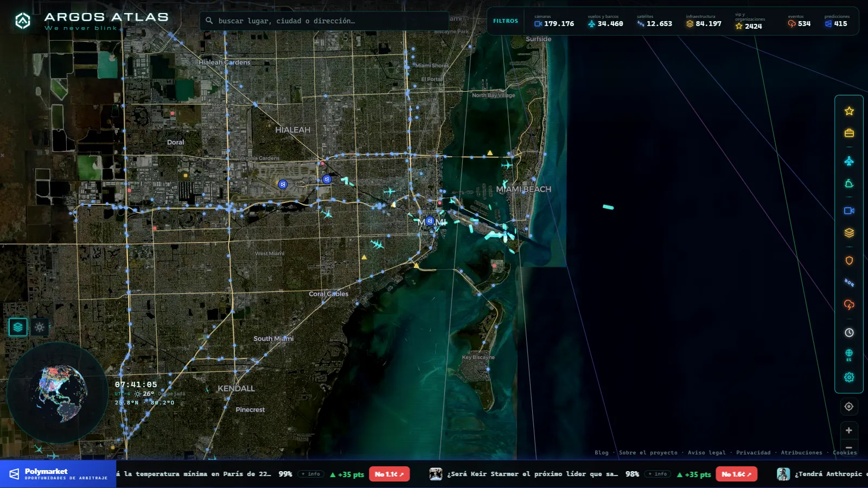Click the star favorites icon in right sidebar

pyautogui.click(x=849, y=111)
